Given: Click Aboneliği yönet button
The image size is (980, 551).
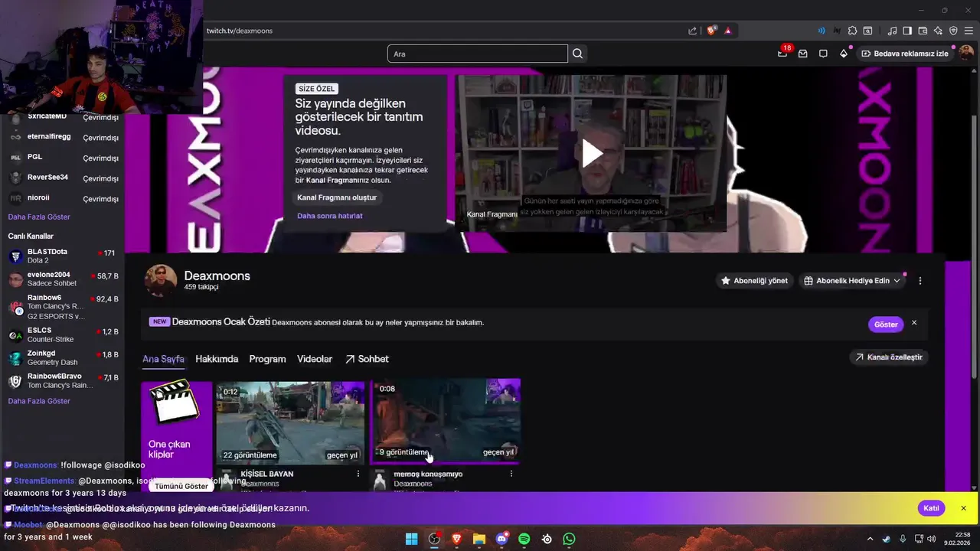Looking at the screenshot, I should point(754,281).
